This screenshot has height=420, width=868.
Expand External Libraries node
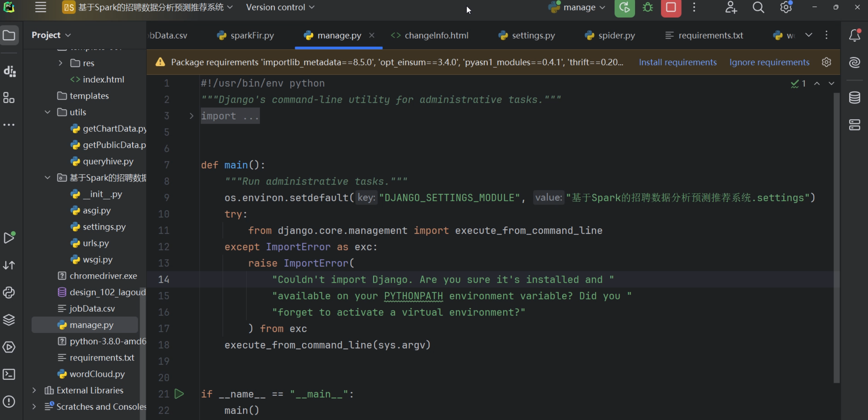point(34,390)
